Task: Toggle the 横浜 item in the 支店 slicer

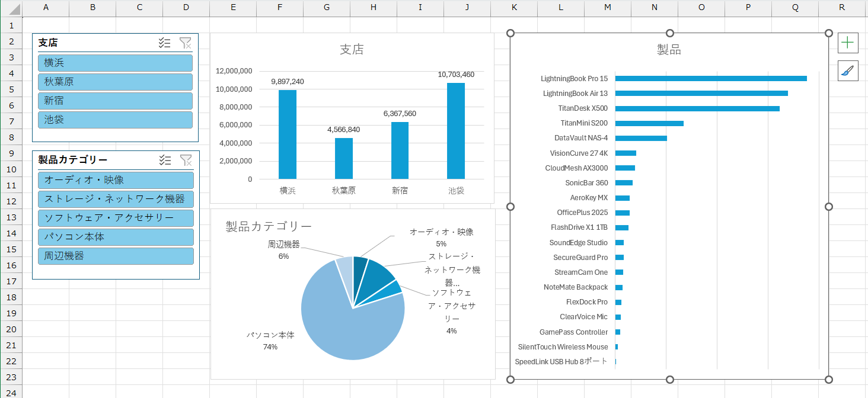Action: pyautogui.click(x=115, y=62)
